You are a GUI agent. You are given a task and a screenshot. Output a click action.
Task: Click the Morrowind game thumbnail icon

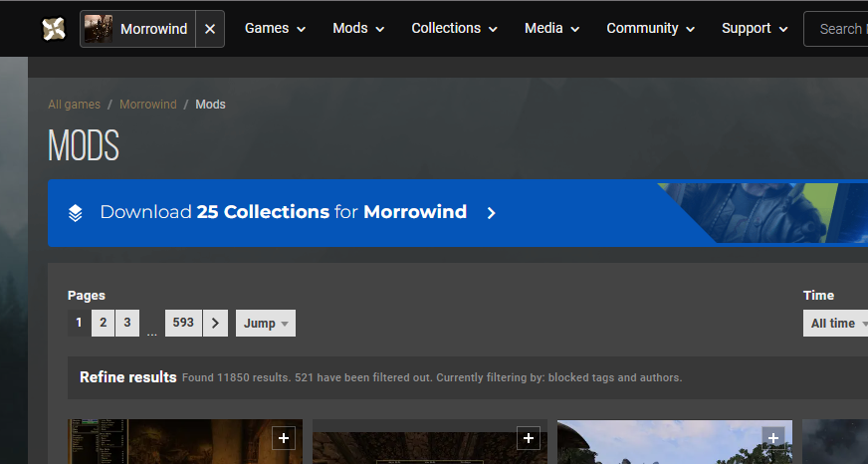click(x=99, y=29)
